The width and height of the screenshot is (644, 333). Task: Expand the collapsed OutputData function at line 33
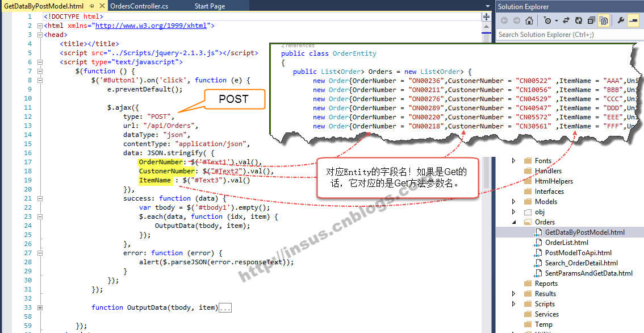point(40,307)
